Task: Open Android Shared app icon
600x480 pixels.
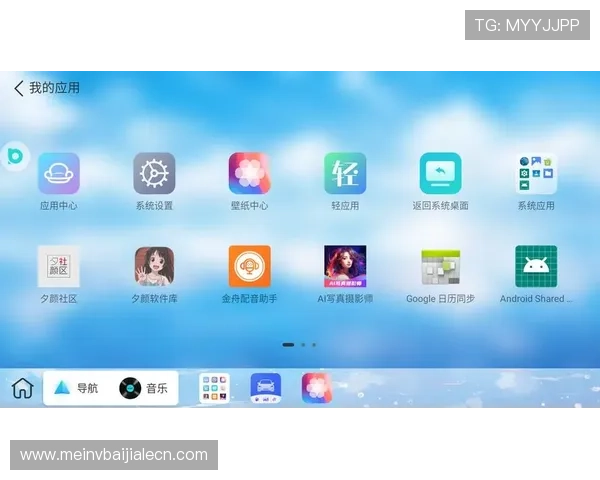Action: [536, 266]
